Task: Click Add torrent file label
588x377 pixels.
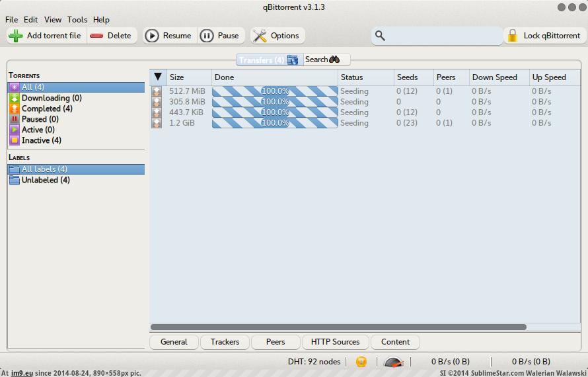Action: coord(54,36)
